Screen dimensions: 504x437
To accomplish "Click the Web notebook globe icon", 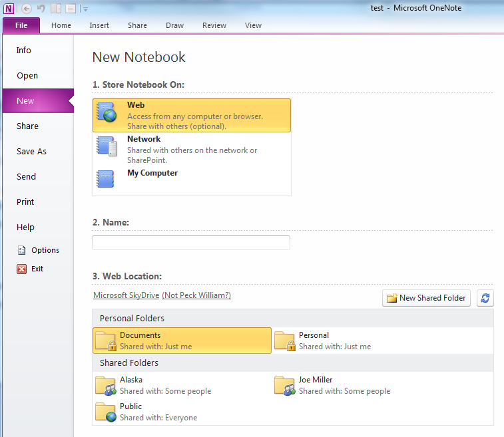I will (x=107, y=112).
